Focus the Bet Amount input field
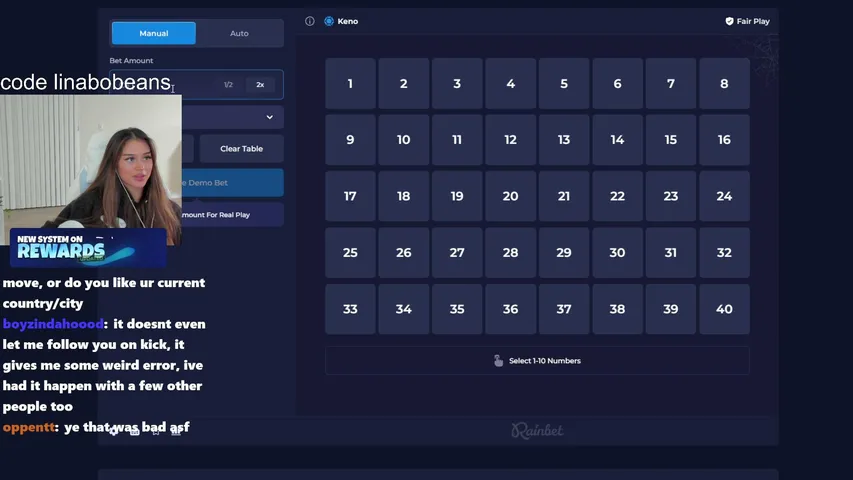The width and height of the screenshot is (853, 480). 196,84
